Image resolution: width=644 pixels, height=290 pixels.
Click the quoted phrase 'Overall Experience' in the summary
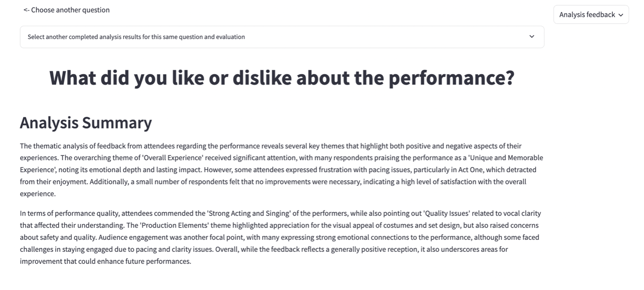(174, 158)
